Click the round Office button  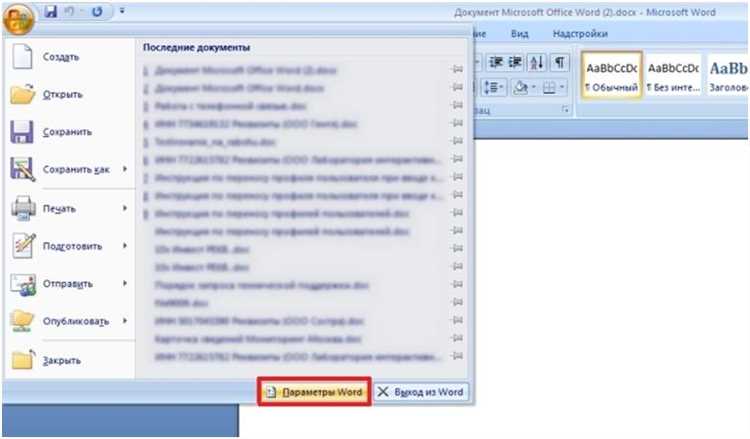[18, 19]
